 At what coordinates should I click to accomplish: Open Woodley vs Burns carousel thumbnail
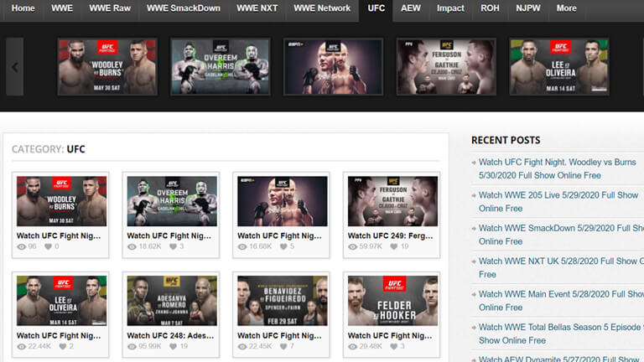pos(107,67)
